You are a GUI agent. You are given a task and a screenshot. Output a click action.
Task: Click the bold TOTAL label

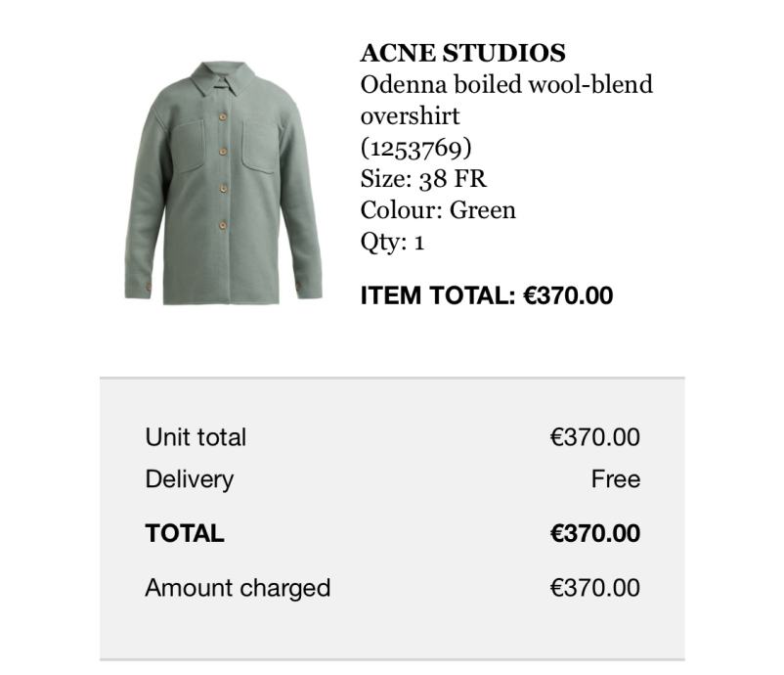pos(185,533)
